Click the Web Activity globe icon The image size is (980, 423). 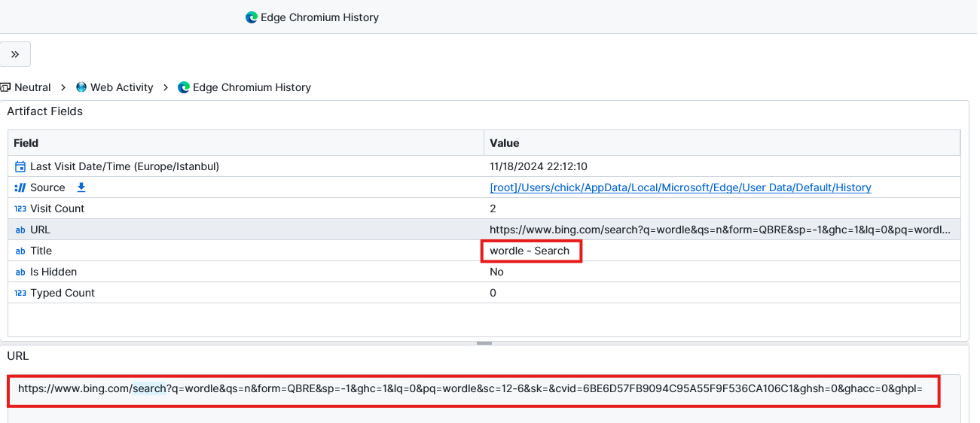81,87
